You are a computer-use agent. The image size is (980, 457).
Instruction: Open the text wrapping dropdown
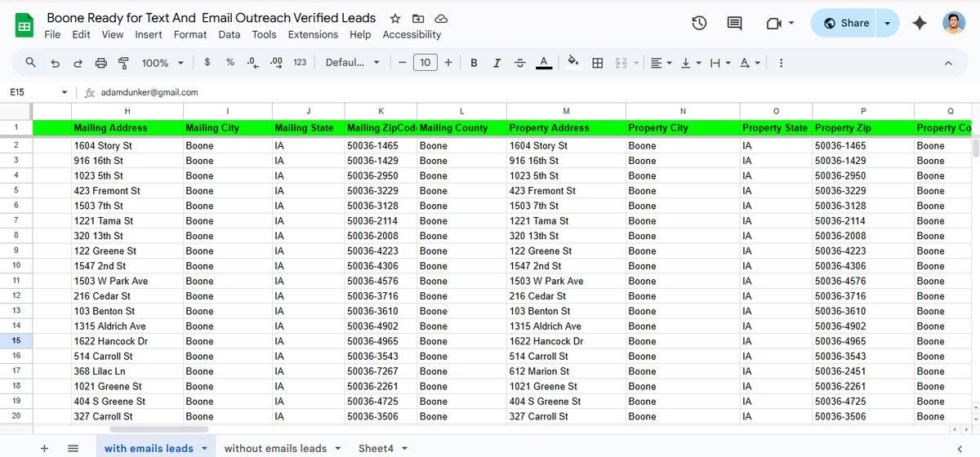[720, 63]
